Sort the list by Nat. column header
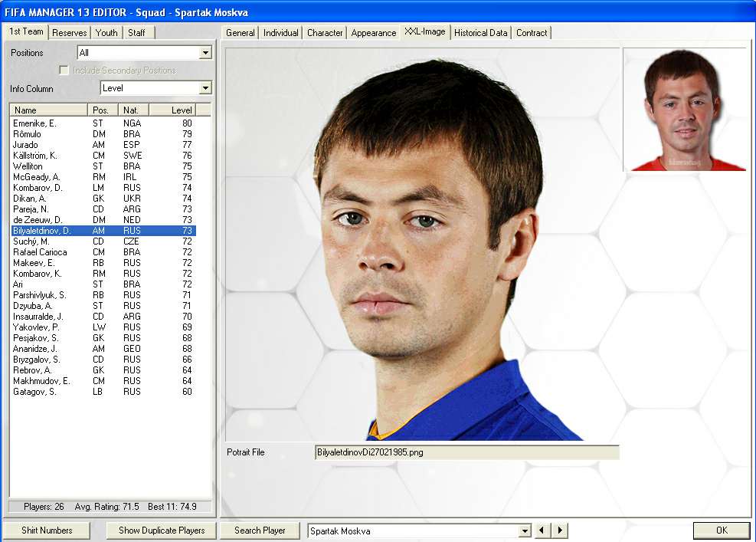The width and height of the screenshot is (756, 542). click(133, 110)
